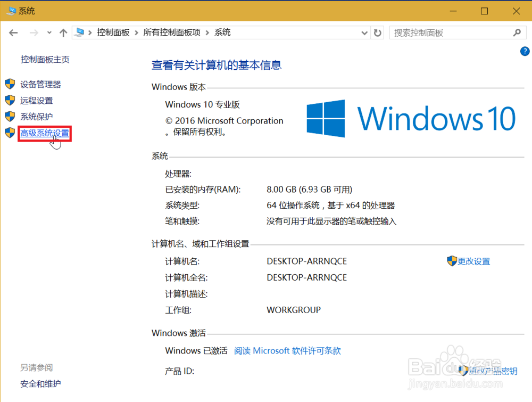Image resolution: width=532 pixels, height=402 pixels.
Task: Open 阅读 Microsoft 软件许可条款 link
Action: coord(287,351)
